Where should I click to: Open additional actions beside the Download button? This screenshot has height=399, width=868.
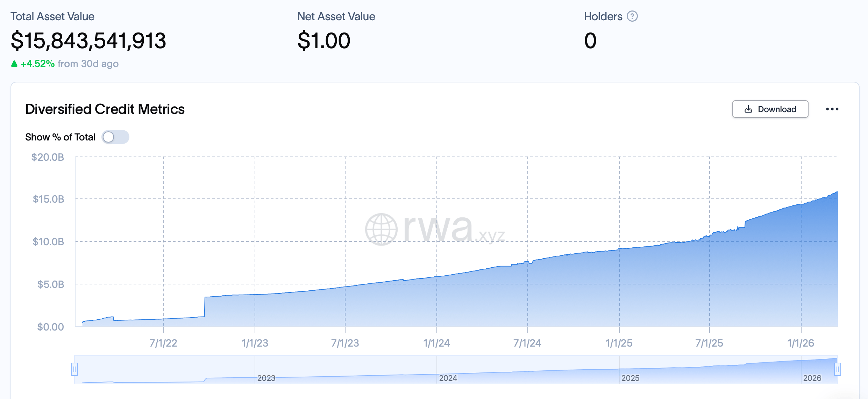(x=833, y=109)
